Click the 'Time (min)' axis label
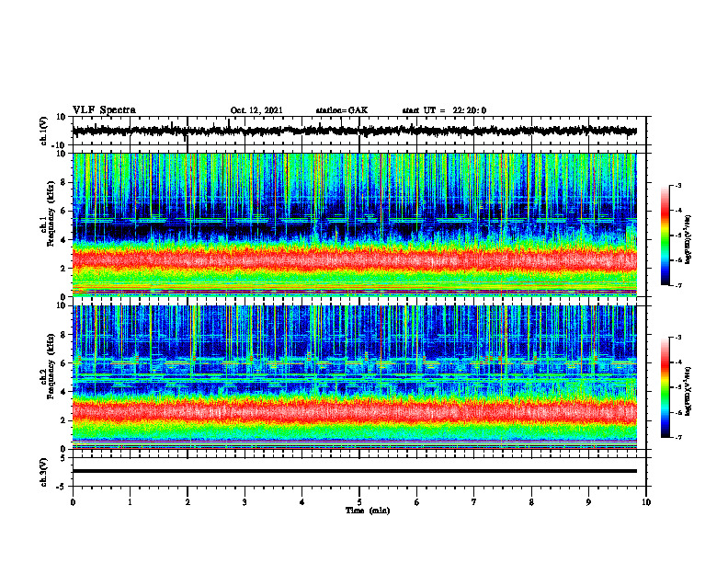 pyautogui.click(x=368, y=511)
